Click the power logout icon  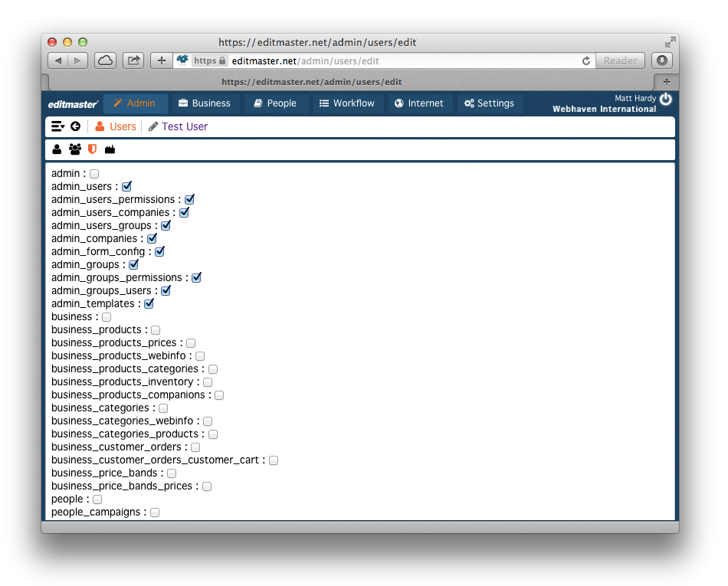click(x=665, y=100)
